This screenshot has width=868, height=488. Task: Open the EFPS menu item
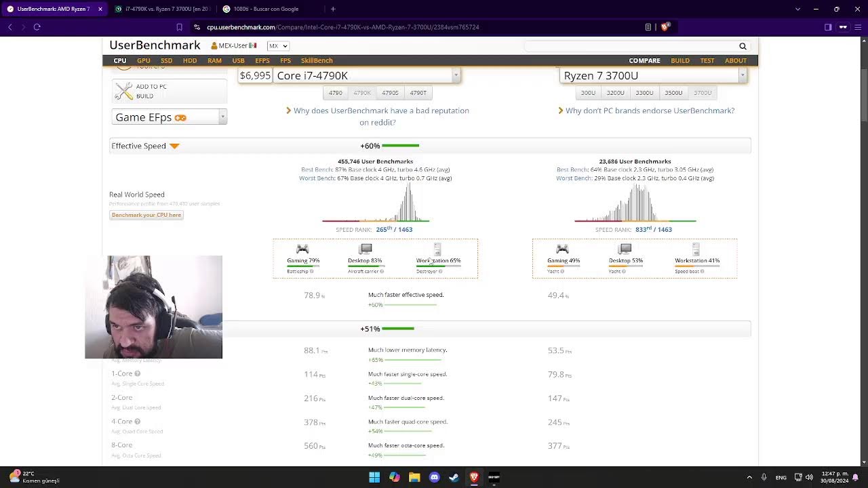262,60
